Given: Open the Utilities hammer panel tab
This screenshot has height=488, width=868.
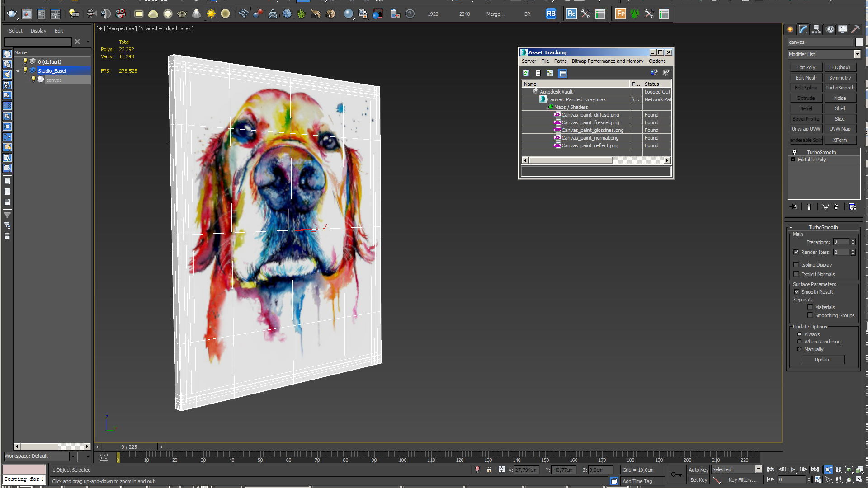Looking at the screenshot, I should pyautogui.click(x=855, y=29).
